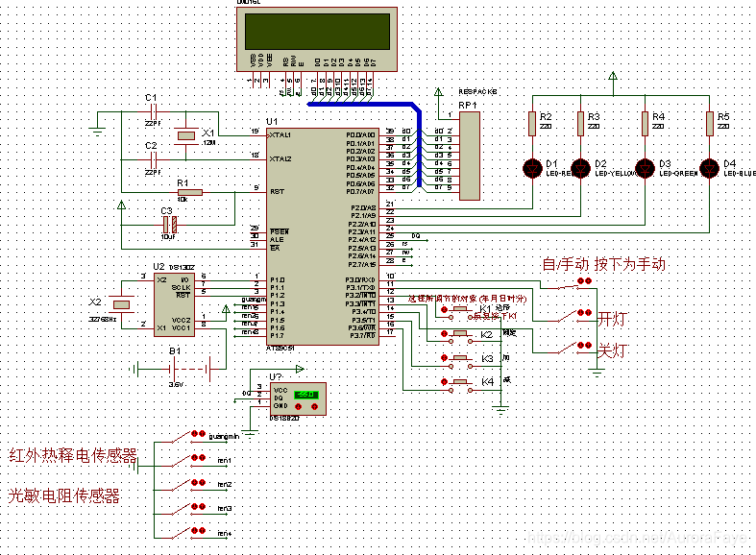Select resistor R5 symbol
The height and width of the screenshot is (555, 756).
tap(709, 124)
